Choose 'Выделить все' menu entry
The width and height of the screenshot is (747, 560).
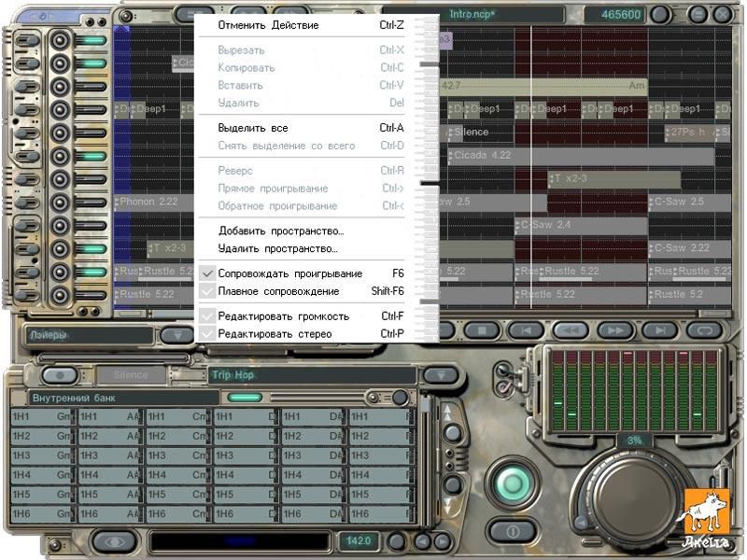(x=253, y=128)
